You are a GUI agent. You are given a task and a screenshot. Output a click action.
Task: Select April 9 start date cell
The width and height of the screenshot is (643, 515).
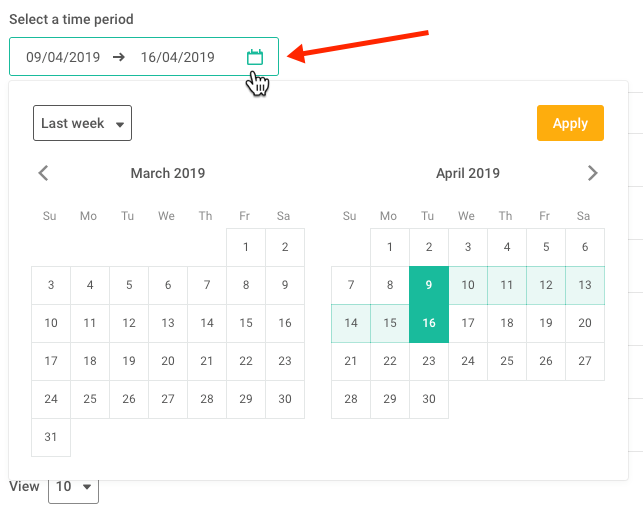click(429, 285)
